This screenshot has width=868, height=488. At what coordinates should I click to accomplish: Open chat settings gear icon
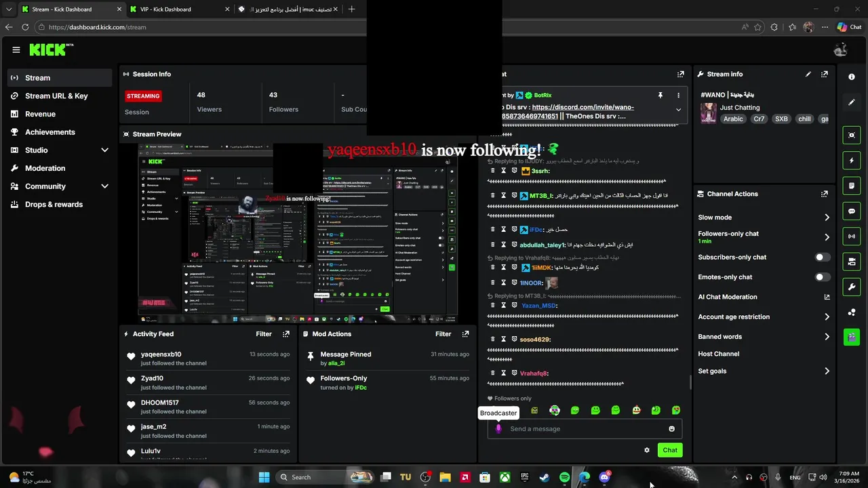647,450
